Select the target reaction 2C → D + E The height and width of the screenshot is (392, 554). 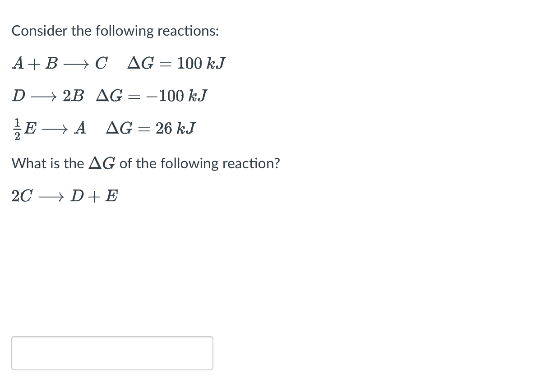64,195
